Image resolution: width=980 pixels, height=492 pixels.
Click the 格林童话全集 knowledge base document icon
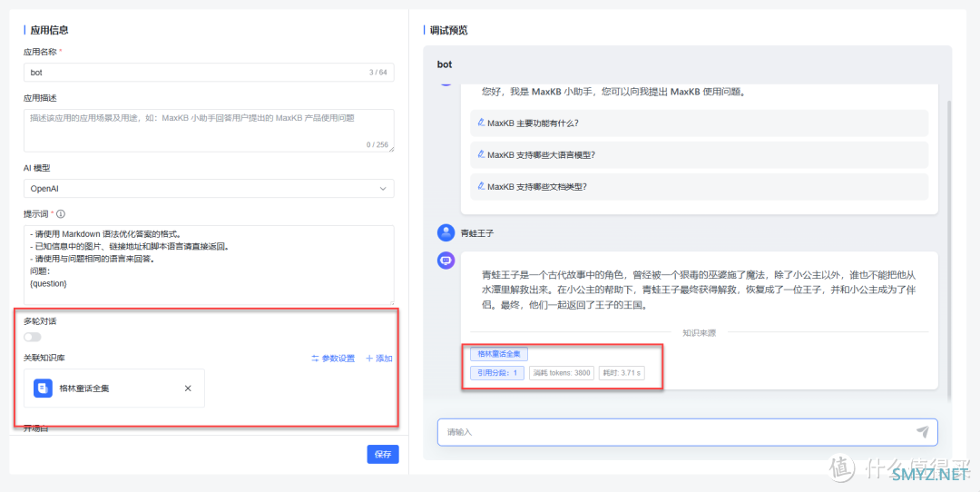coord(44,389)
